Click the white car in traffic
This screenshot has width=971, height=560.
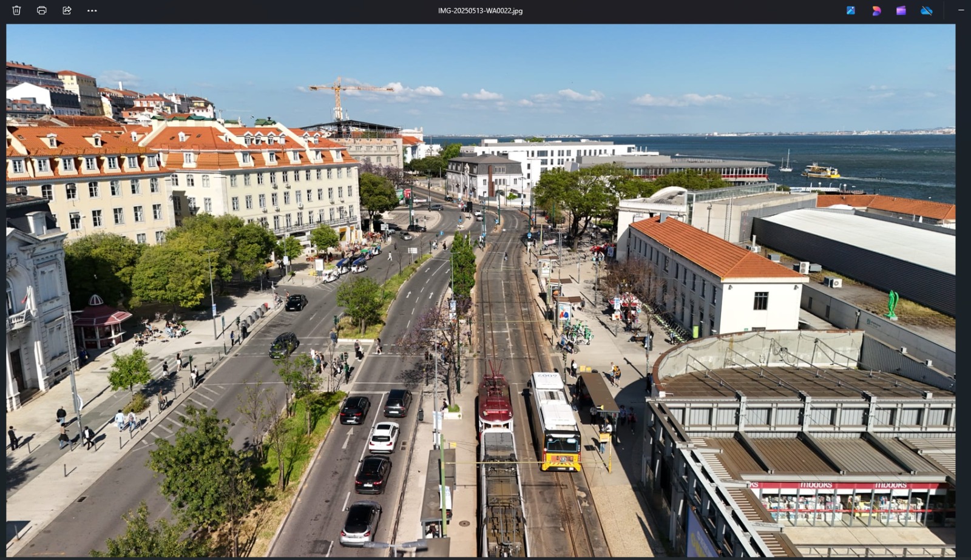pyautogui.click(x=384, y=437)
